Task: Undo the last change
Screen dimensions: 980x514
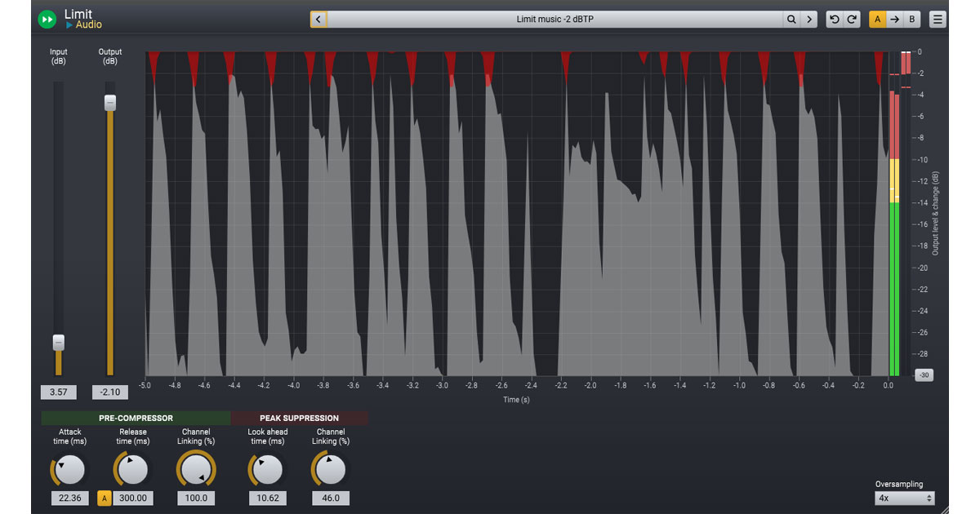Action: click(x=834, y=19)
